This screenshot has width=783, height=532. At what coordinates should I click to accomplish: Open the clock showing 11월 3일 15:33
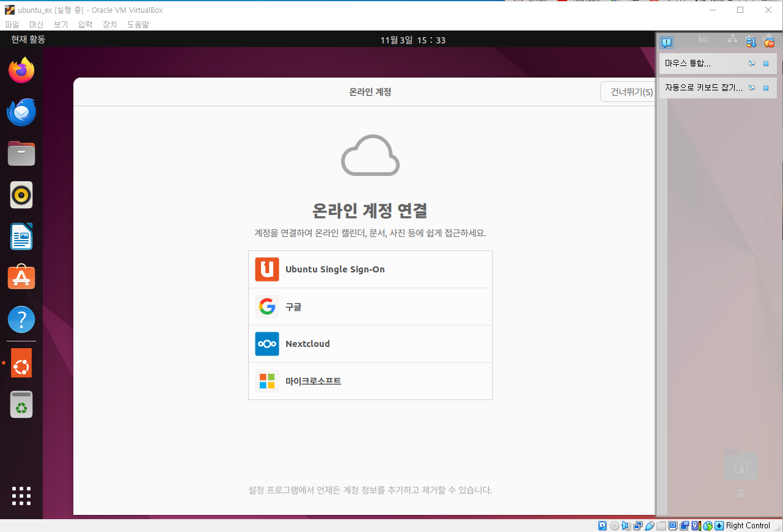413,40
